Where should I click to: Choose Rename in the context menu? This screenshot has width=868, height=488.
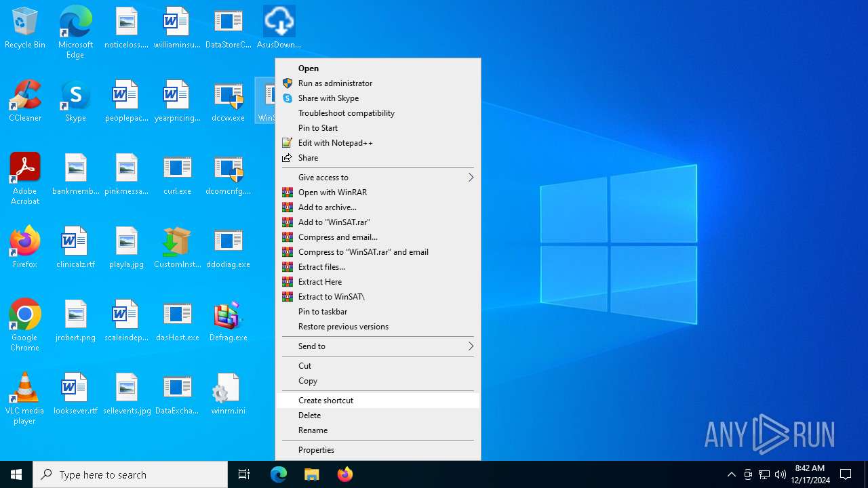(x=378, y=430)
